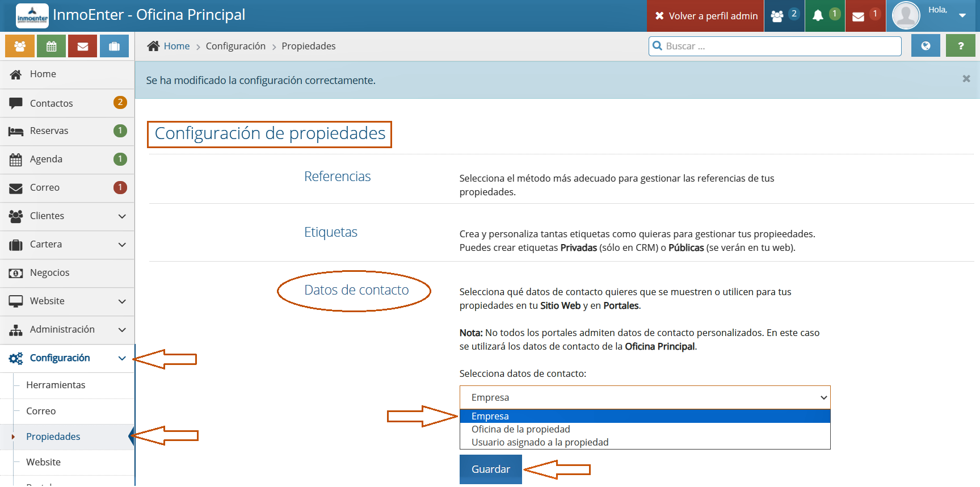Click the red Correo badge showing 1
The height and width of the screenshot is (487, 980).
(x=120, y=187)
